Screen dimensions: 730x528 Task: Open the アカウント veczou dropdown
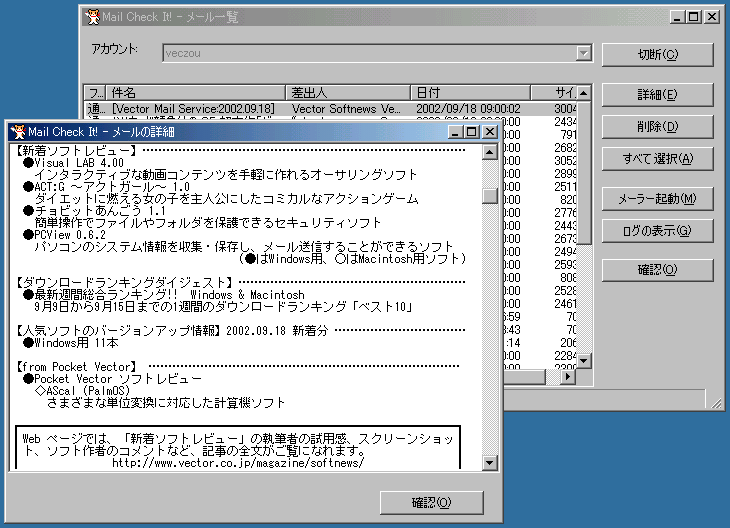[583, 53]
